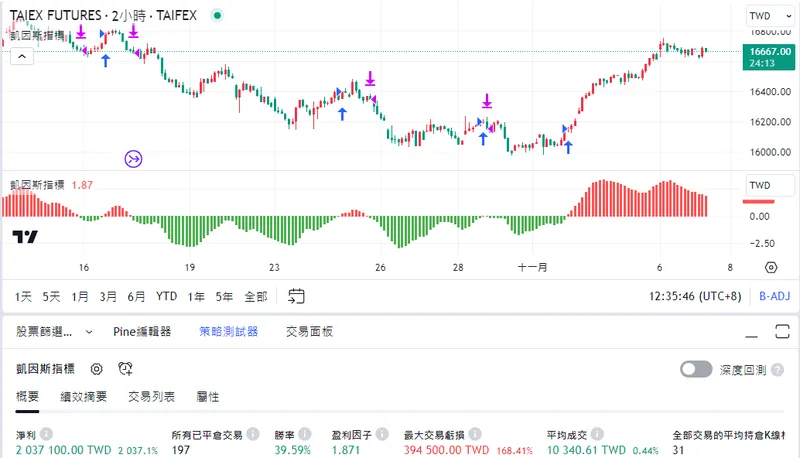Expand the 股票篩選 dropdown arrow

[88, 331]
